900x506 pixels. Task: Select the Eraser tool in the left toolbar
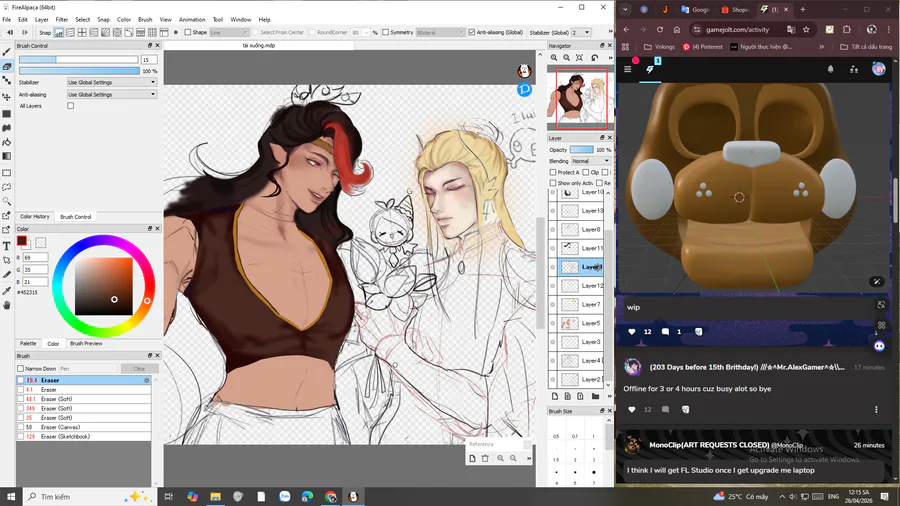7,67
